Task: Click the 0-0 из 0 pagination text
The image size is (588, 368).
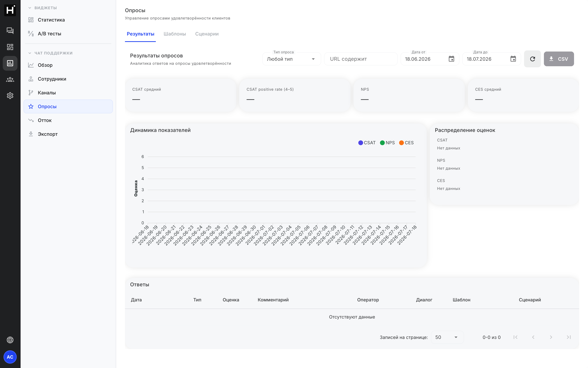Action: click(491, 337)
